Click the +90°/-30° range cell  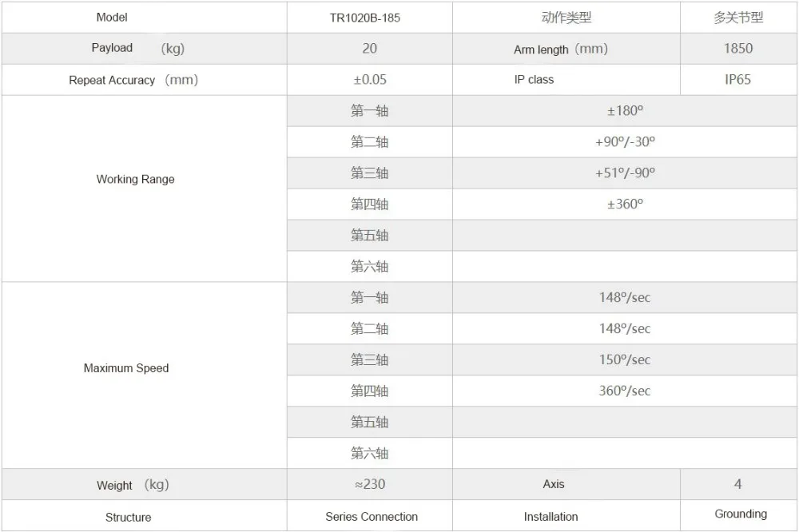click(x=625, y=142)
